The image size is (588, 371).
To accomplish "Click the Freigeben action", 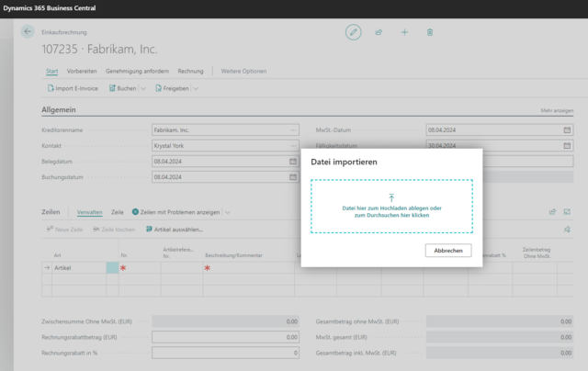I will pos(172,88).
